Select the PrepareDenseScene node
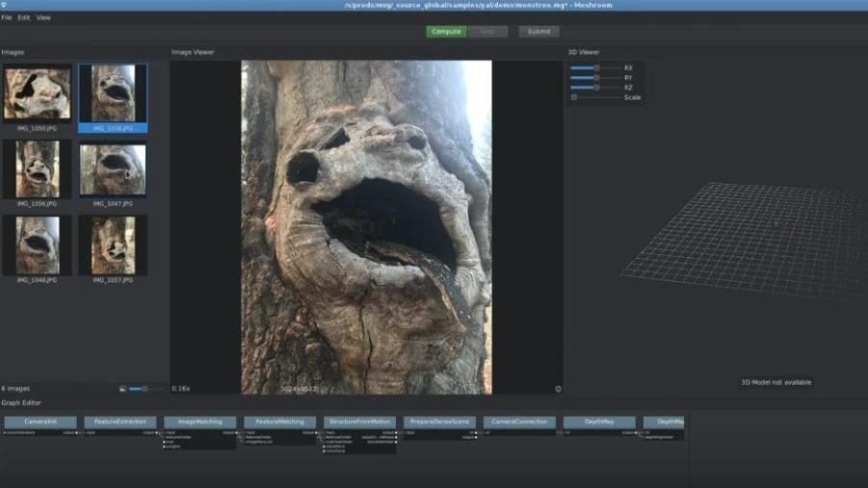868x488 pixels. [439, 423]
